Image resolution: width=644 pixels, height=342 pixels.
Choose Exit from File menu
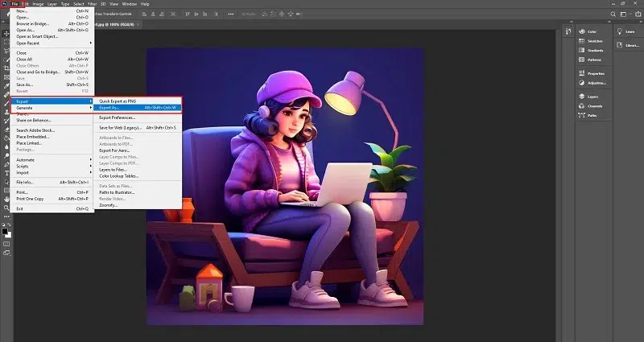pyautogui.click(x=52, y=208)
